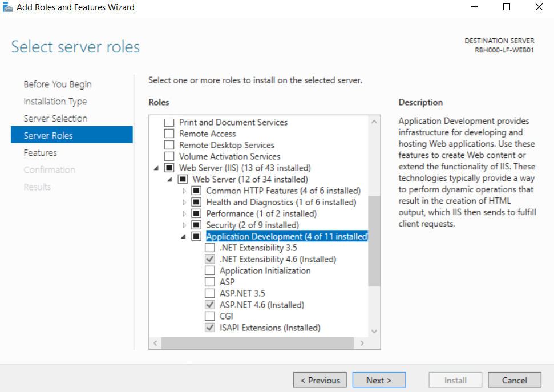Open the Features step
The height and width of the screenshot is (392, 554).
41,153
